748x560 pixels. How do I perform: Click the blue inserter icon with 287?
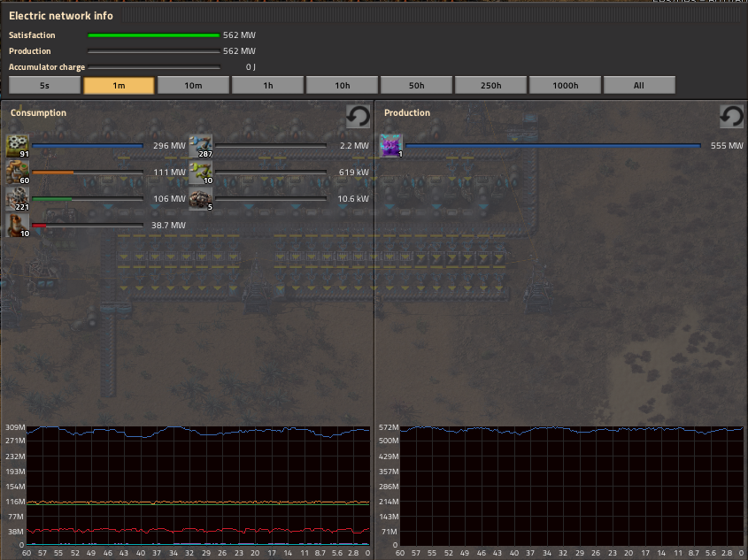click(201, 146)
